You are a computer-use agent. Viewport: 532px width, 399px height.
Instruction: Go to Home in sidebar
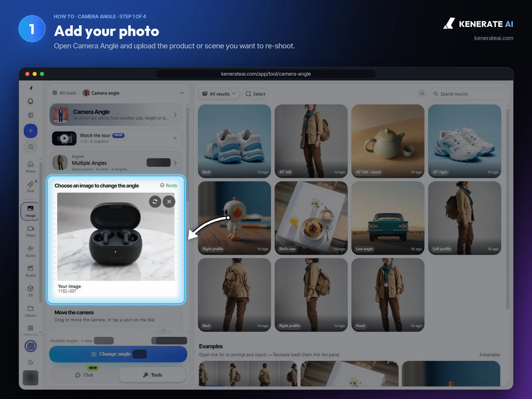pyautogui.click(x=31, y=167)
